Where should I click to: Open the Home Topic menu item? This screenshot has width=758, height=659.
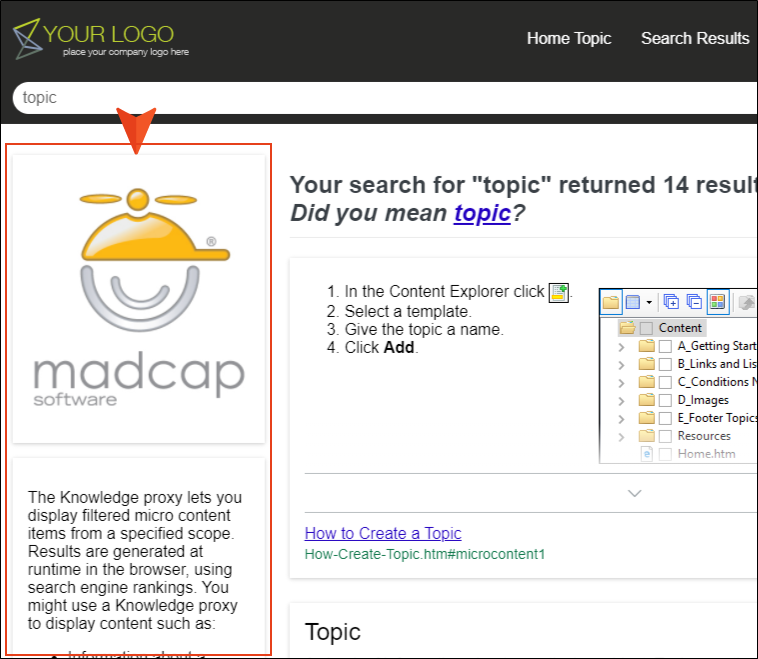click(569, 38)
